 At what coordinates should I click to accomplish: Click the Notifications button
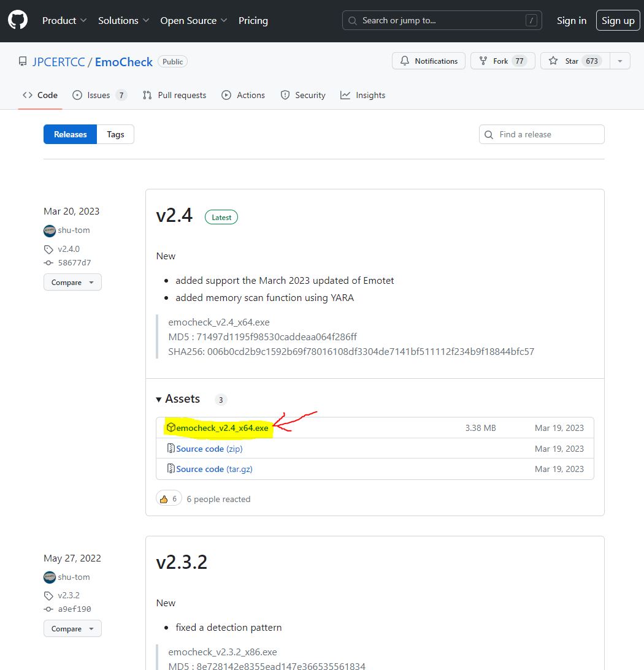(x=429, y=61)
